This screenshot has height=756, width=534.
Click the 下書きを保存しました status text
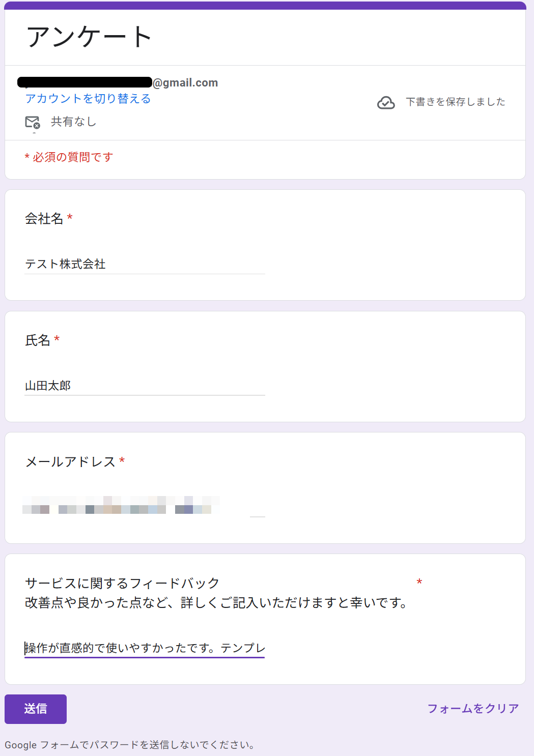coord(455,102)
